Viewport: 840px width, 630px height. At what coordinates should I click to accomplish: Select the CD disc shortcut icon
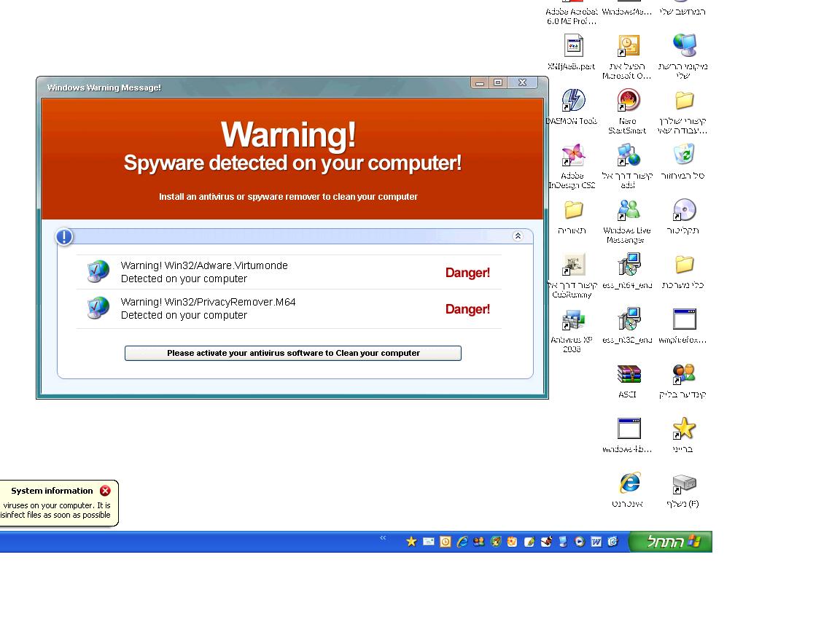pyautogui.click(x=684, y=209)
